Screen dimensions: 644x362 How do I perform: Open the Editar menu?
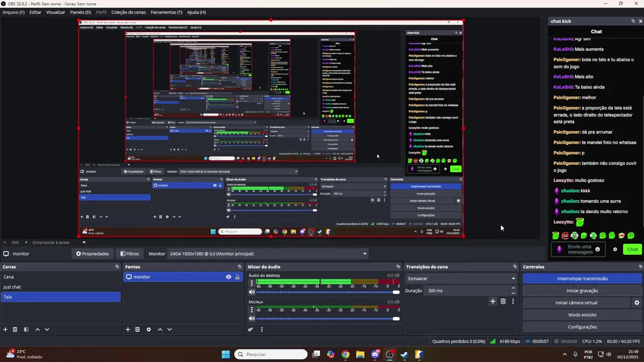point(35,12)
